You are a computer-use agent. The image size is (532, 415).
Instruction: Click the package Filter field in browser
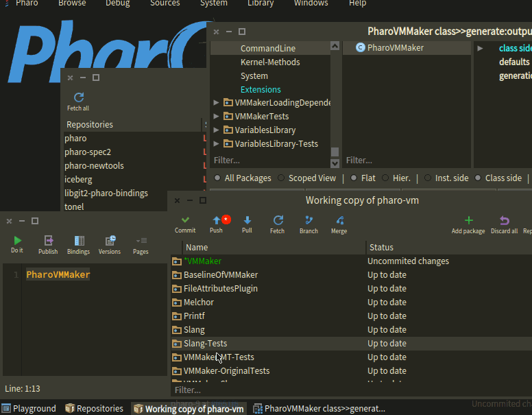click(270, 160)
